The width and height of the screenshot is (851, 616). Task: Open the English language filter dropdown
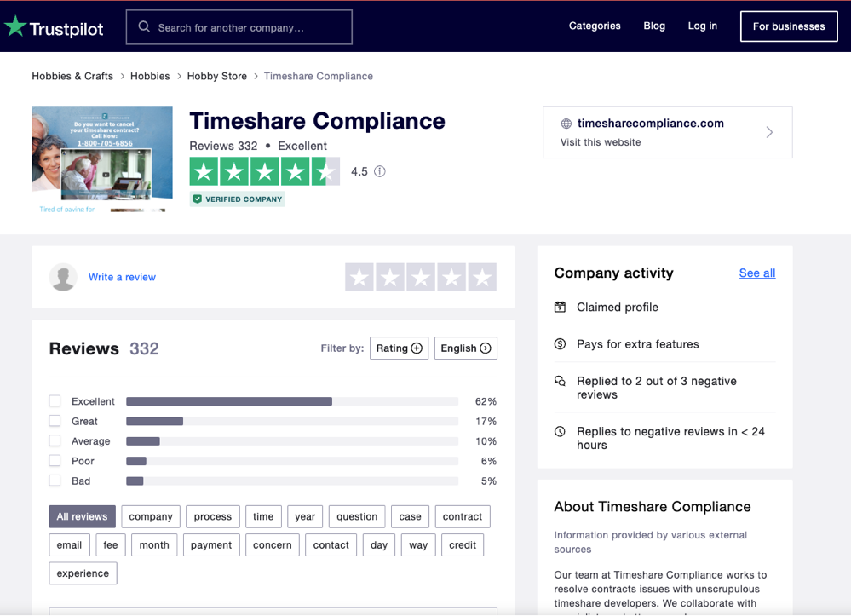[x=465, y=348]
